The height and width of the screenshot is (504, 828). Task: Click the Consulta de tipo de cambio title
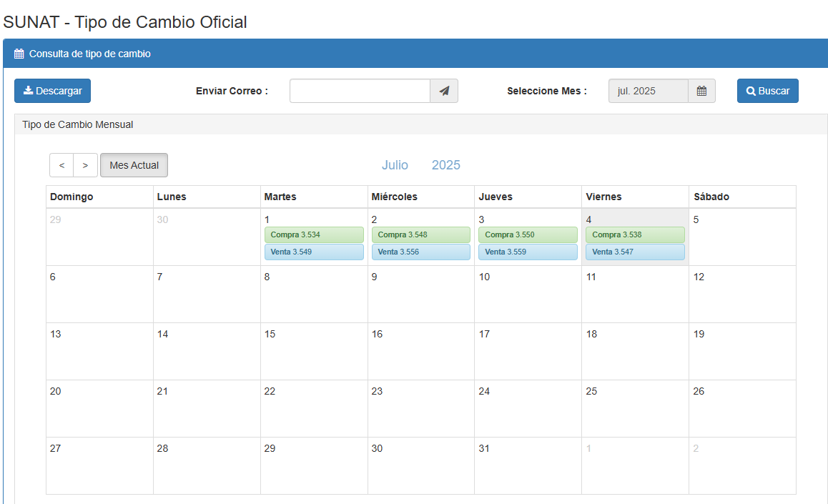90,54
